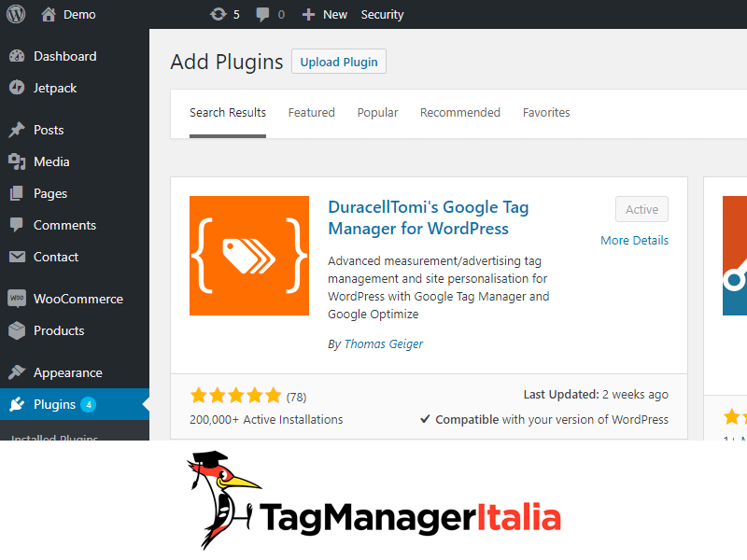Screen dimensions: 747x560
Task: Click 'Compatible with your version of WordPress' text
Action: pos(552,419)
